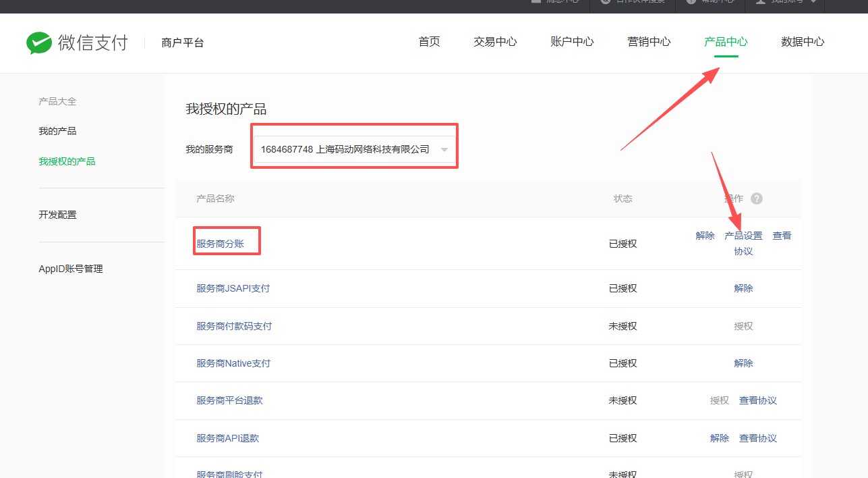Click the WeChat Pay logo
Viewport: 868px width, 478px height.
[x=77, y=43]
